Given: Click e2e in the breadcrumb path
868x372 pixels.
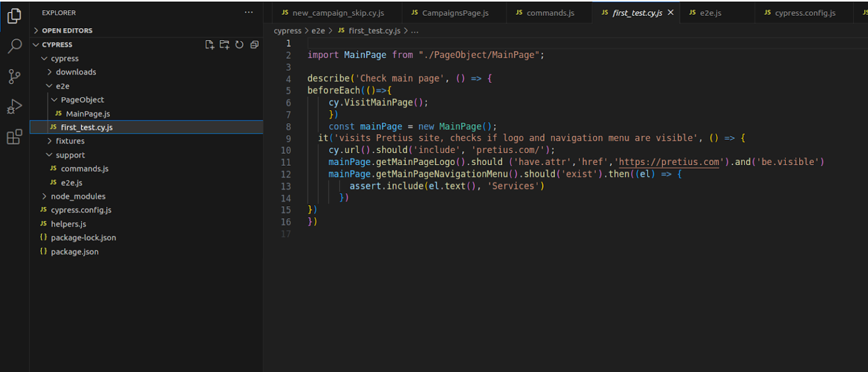Looking at the screenshot, I should click(x=319, y=31).
